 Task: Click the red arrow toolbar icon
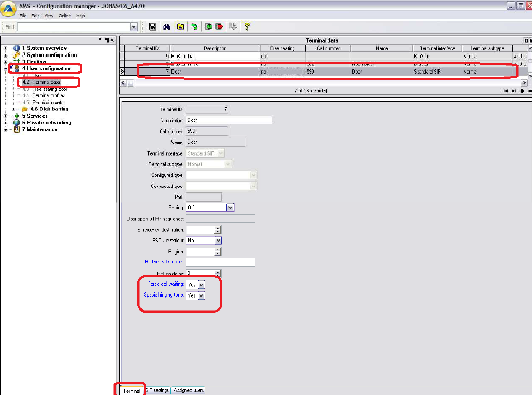tap(219, 26)
